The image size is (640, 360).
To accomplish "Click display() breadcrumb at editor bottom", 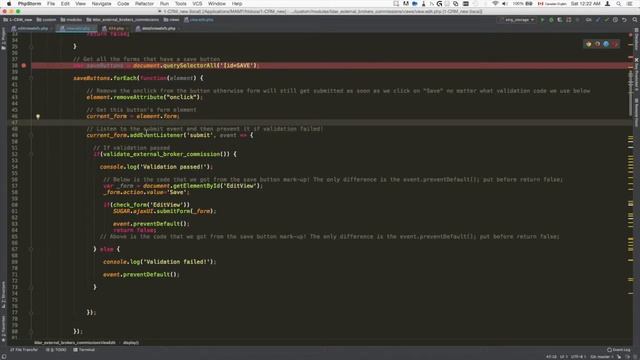I will click(x=131, y=343).
